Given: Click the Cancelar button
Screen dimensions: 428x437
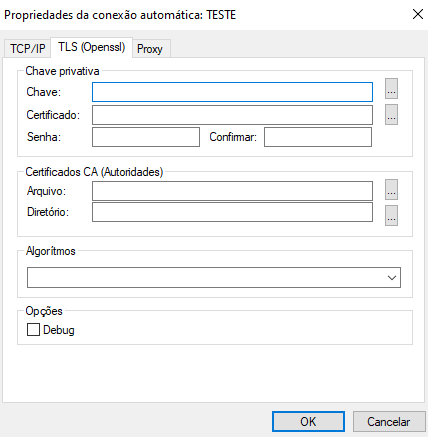Looking at the screenshot, I should (389, 422).
